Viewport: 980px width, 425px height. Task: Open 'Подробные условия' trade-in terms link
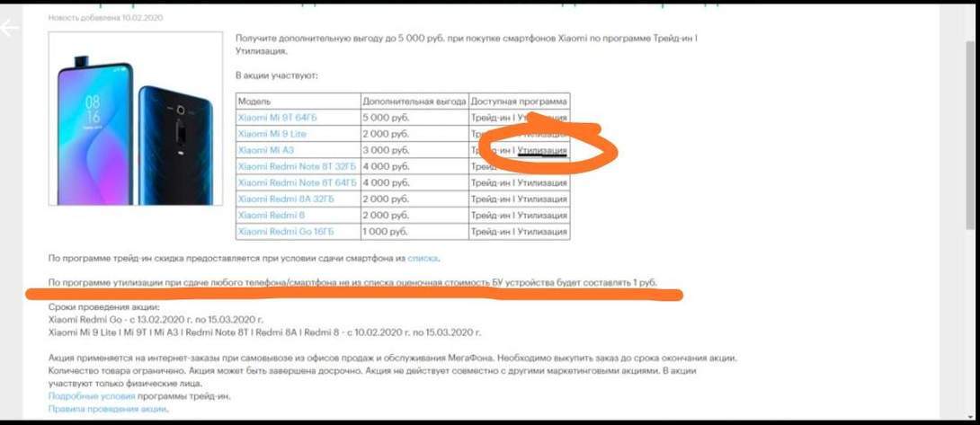(x=92, y=395)
